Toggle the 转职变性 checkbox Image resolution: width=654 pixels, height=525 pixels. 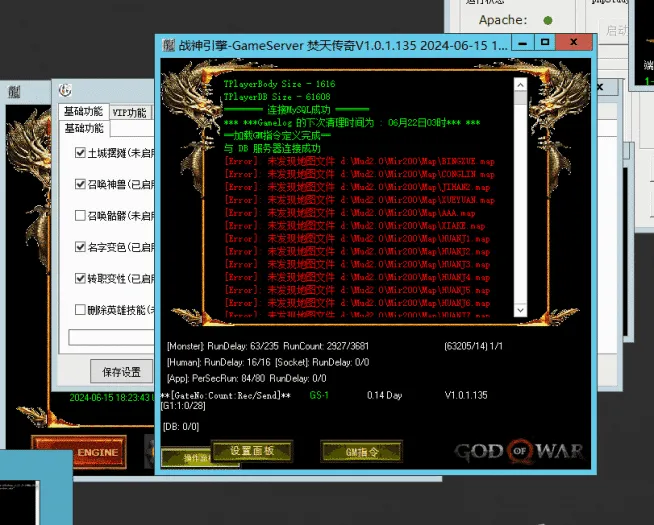(x=80, y=278)
